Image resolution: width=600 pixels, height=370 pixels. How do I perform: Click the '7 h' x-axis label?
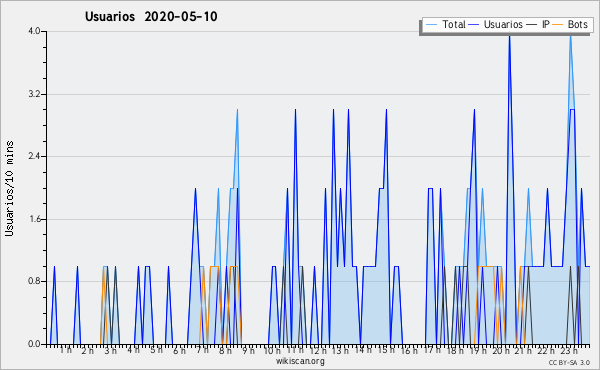202,350
